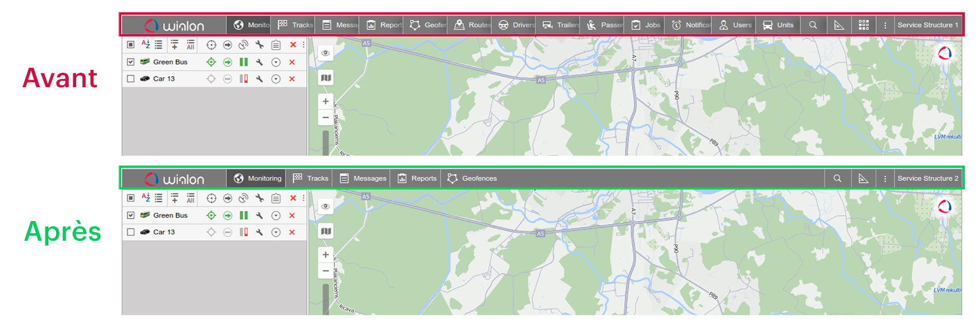Click the green target icon for Green Bus in Avant
The image size is (980, 325).
[211, 62]
